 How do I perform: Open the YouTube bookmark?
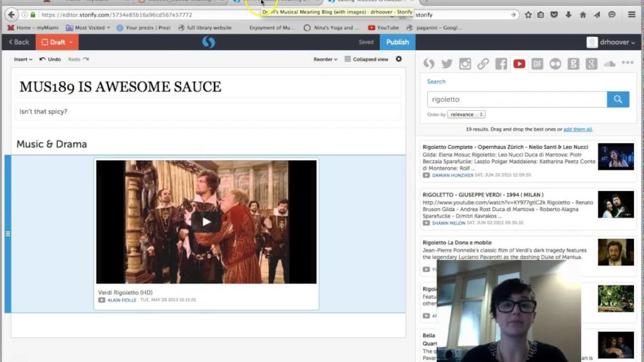pos(383,28)
